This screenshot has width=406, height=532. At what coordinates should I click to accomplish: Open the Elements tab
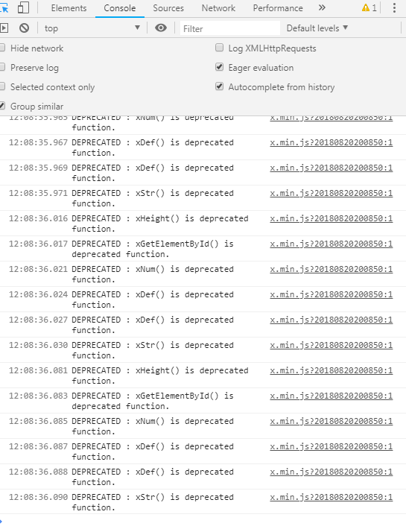(x=69, y=8)
